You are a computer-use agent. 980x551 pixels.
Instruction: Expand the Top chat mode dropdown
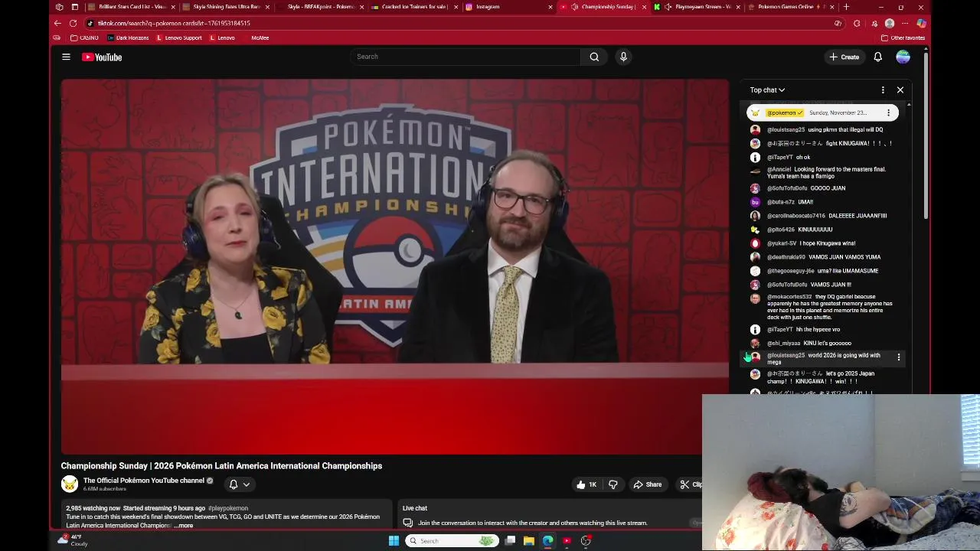pos(767,90)
